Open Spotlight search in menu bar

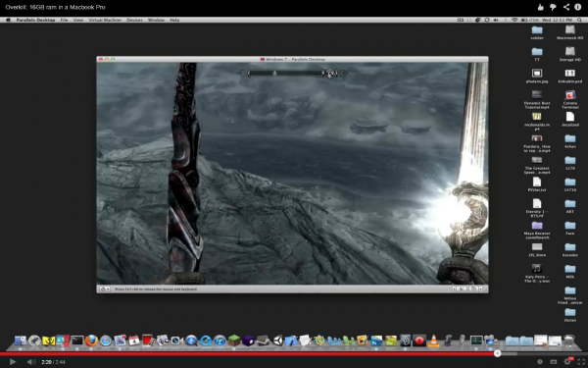click(x=579, y=20)
